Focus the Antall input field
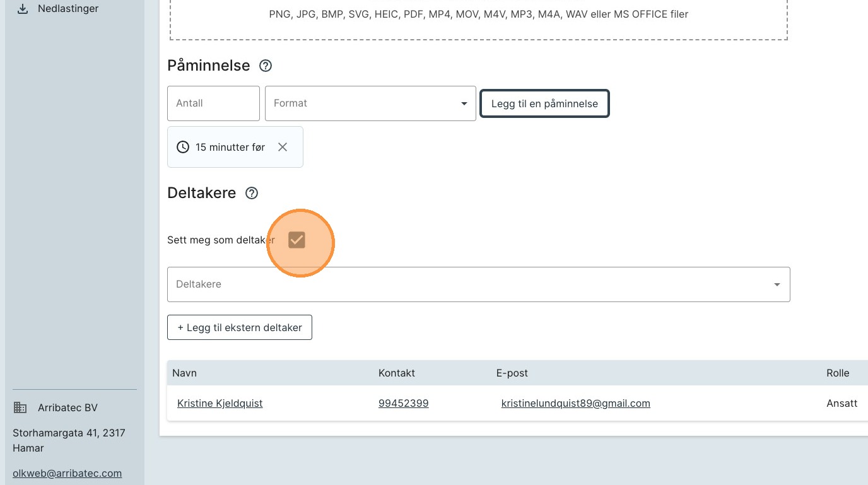The width and height of the screenshot is (868, 485). tap(213, 103)
